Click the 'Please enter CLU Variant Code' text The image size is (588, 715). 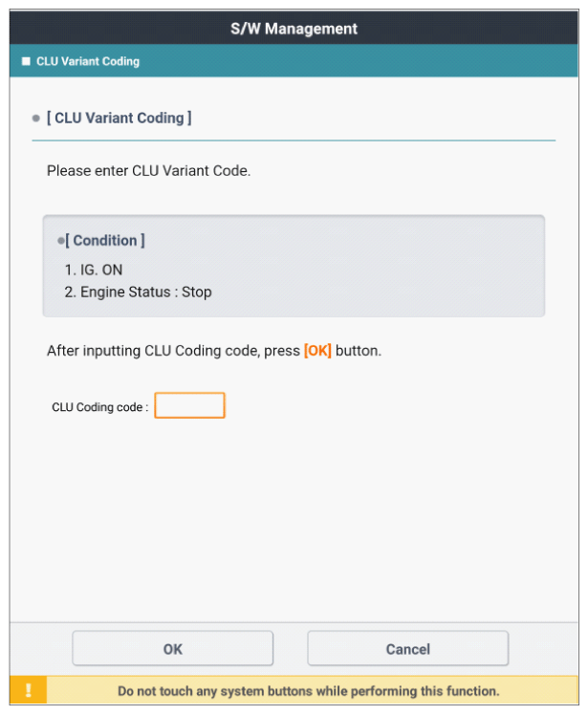[148, 172]
